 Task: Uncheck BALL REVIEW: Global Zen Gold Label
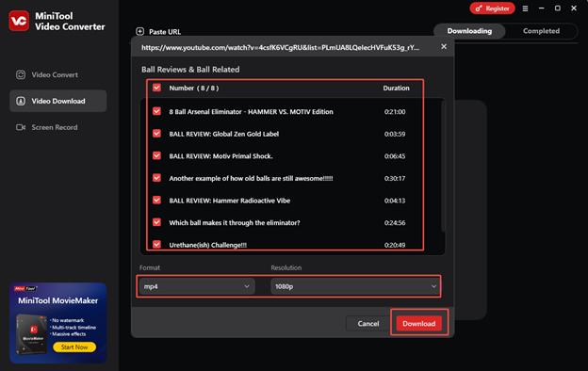tap(156, 134)
